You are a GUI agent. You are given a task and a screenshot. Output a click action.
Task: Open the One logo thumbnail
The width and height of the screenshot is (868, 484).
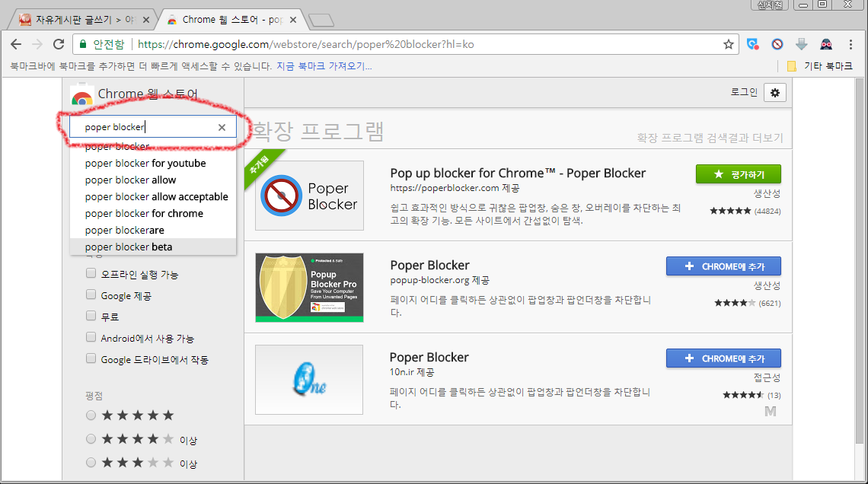click(309, 380)
